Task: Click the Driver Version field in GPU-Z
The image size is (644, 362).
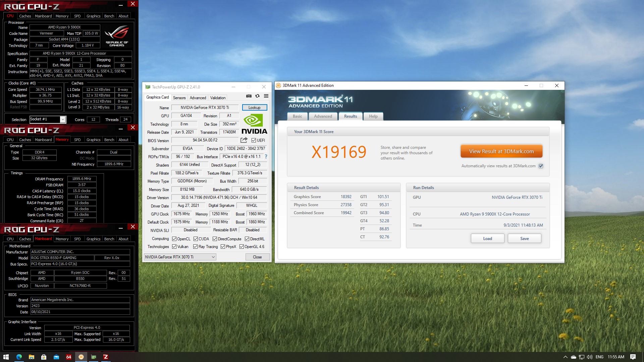Action: point(219,197)
